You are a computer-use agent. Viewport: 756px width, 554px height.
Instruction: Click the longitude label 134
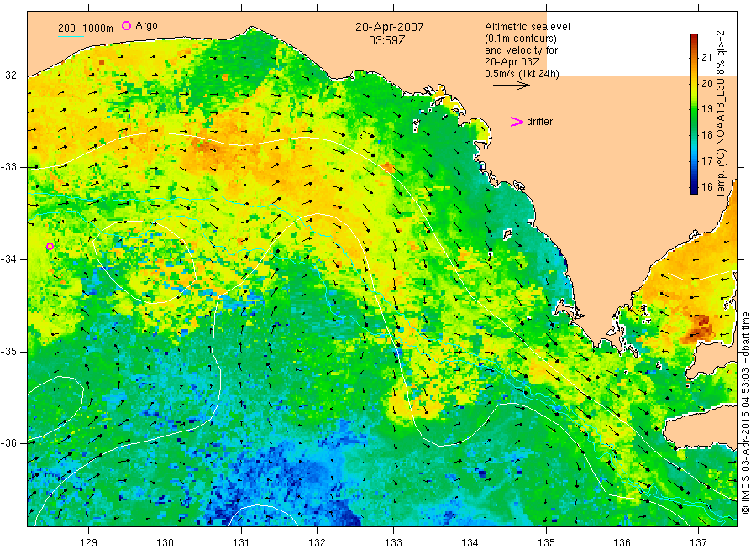pos(470,543)
